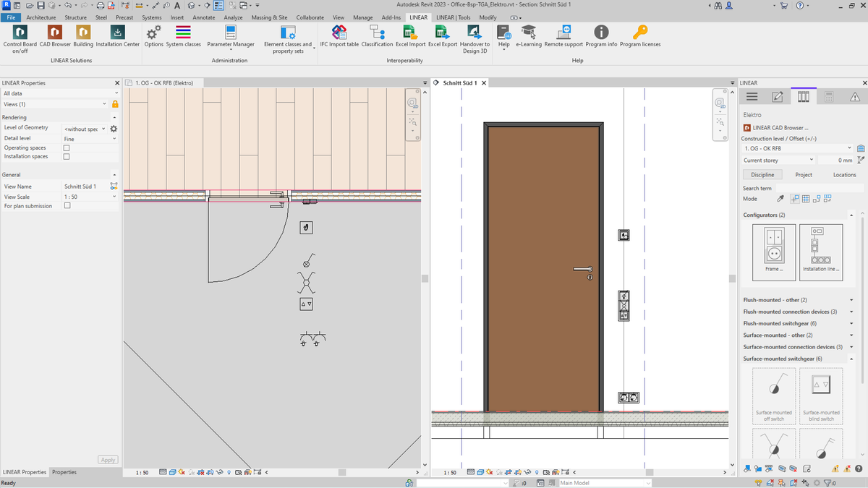This screenshot has height=488, width=868.
Task: Launch the Parameter Manager
Action: (230, 33)
